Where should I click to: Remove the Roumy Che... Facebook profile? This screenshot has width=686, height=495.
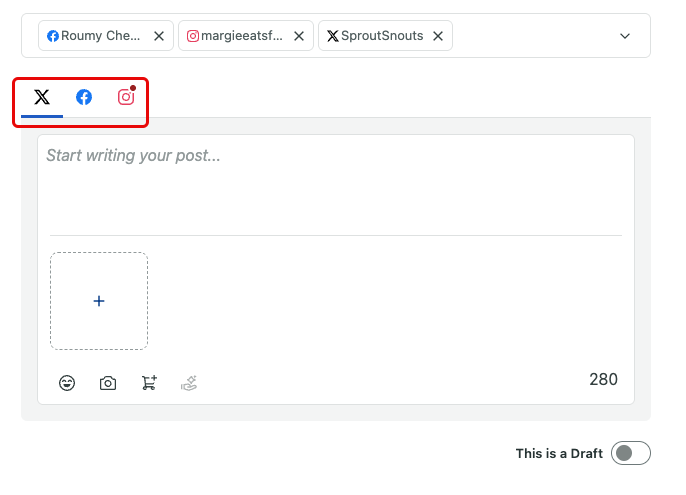[159, 36]
